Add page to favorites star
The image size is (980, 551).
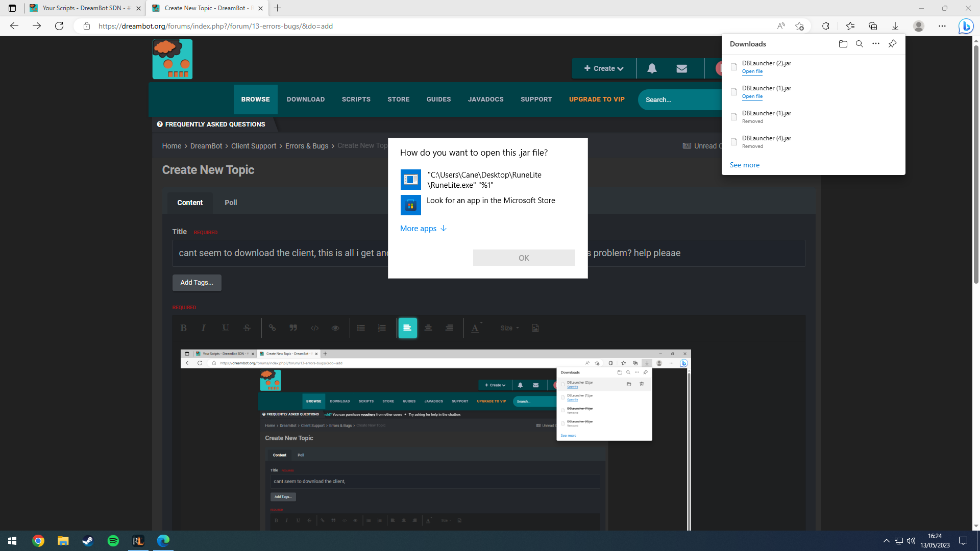pos(799,26)
